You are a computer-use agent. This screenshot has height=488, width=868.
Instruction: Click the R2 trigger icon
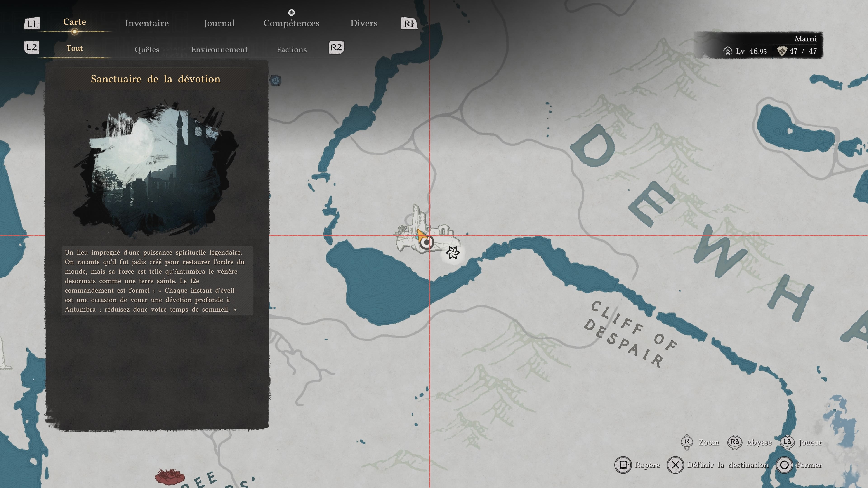(336, 47)
